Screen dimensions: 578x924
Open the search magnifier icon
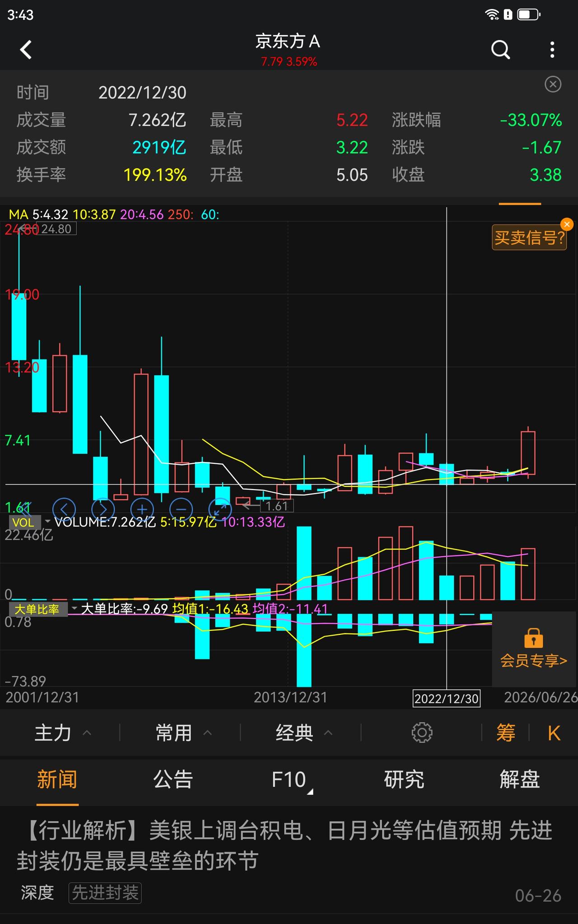500,50
